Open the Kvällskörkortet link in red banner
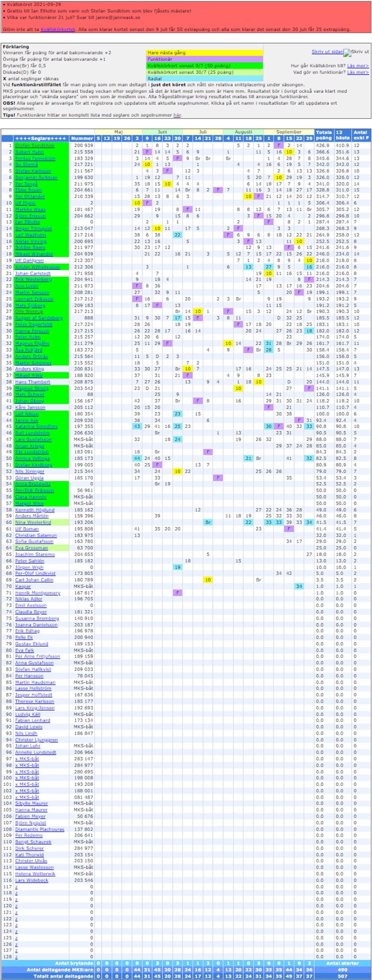Image resolution: width=372 pixels, height=980 pixels. (x=58, y=29)
